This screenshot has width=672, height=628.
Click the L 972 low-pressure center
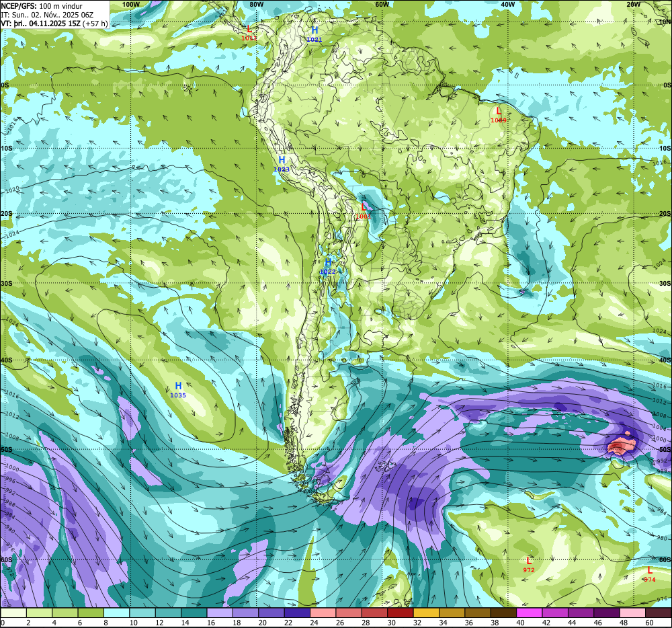[529, 565]
